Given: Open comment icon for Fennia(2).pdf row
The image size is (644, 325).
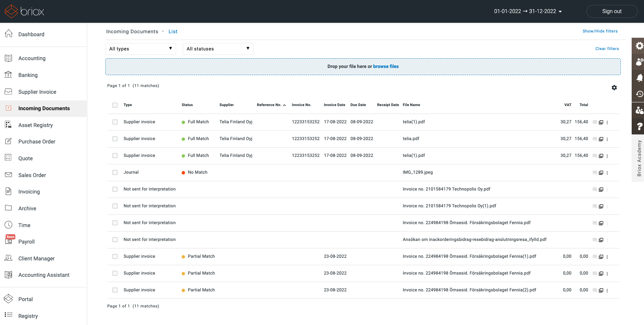Looking at the screenshot, I should coord(595,290).
